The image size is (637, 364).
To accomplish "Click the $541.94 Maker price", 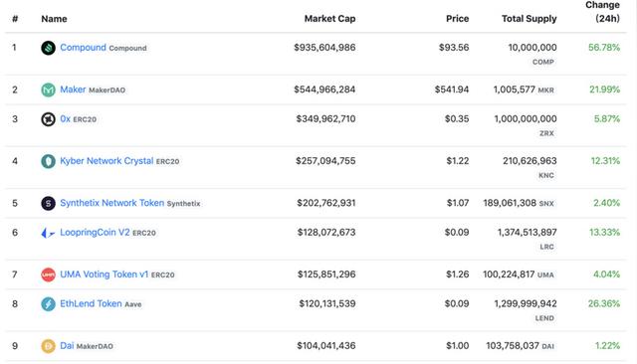I will pos(452,90).
